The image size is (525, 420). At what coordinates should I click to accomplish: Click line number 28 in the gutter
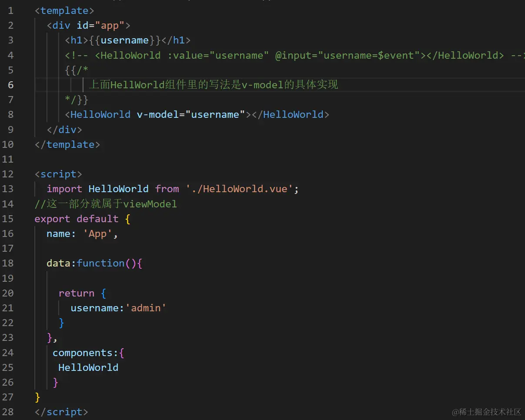click(8, 412)
